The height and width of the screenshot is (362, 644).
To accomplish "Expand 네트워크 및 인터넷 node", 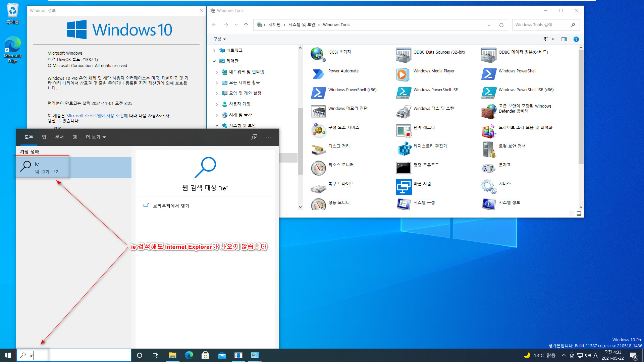I will (x=217, y=72).
